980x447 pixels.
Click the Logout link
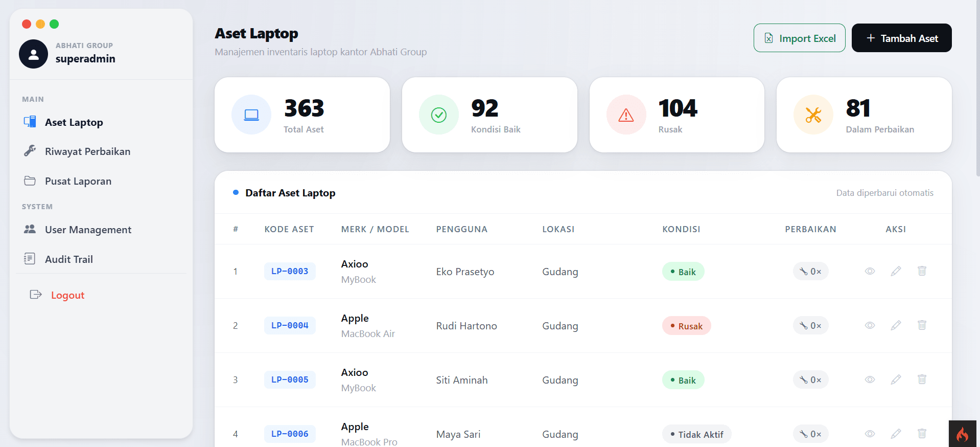(x=67, y=295)
